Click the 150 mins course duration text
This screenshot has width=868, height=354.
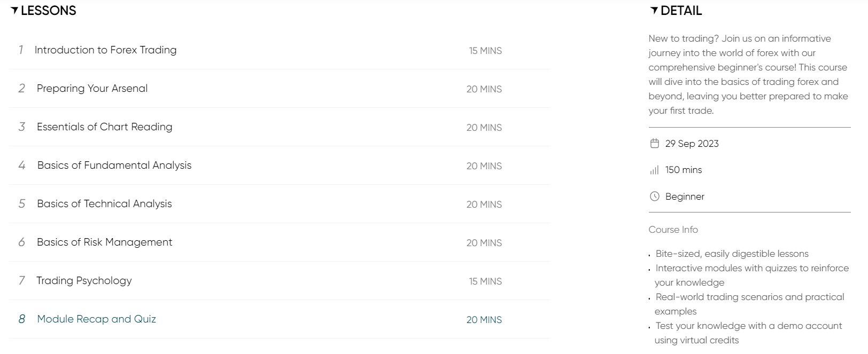[684, 170]
